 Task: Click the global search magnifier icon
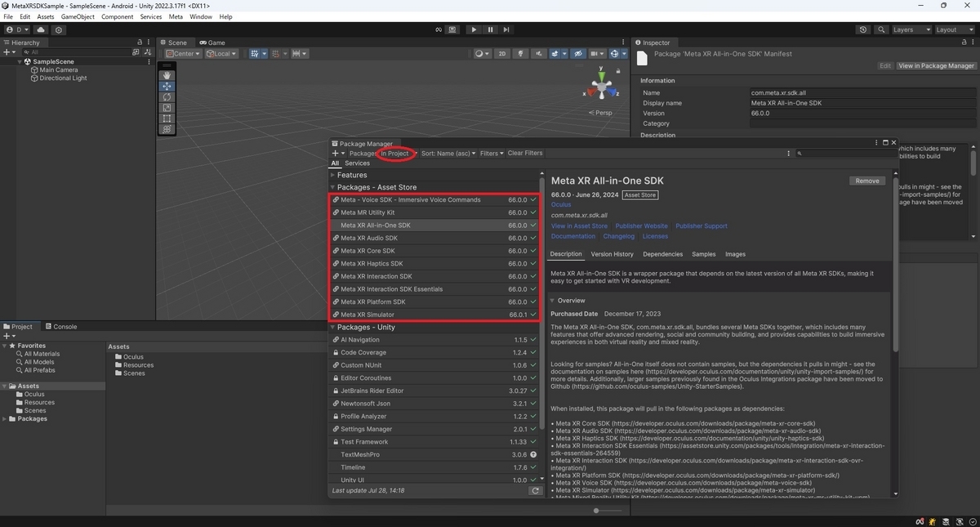(x=881, y=29)
